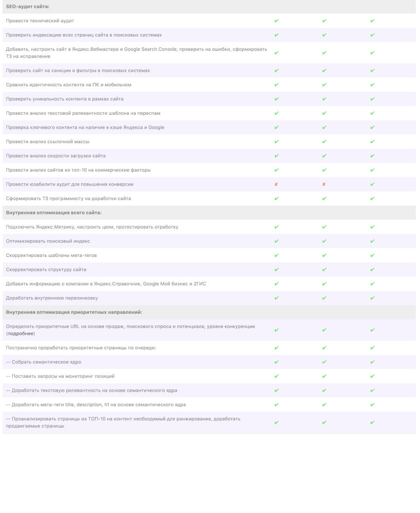The height and width of the screenshot is (513, 420).
Task: Click first checkmark in 'Поставить запросы на мониторинг' row
Action: [x=276, y=376]
